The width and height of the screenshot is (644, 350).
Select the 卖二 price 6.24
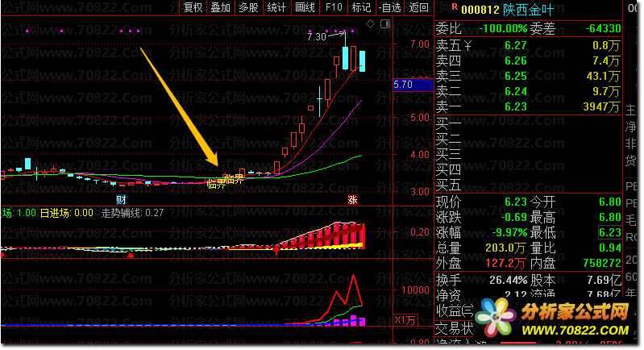pos(516,91)
